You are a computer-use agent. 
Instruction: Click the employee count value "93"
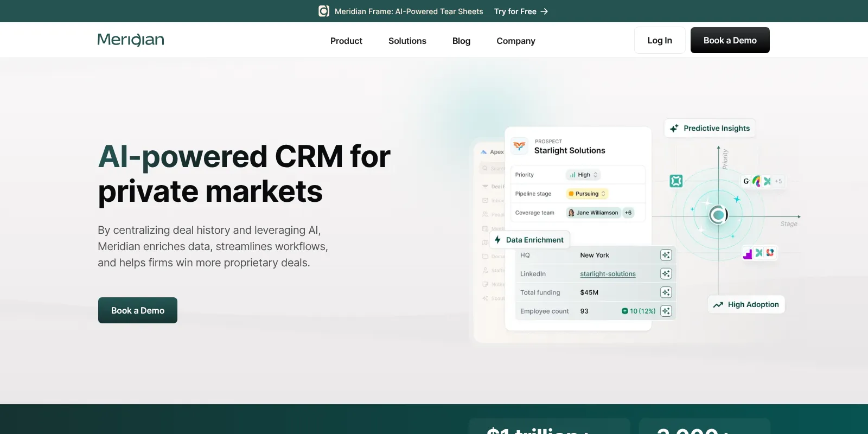[584, 311]
